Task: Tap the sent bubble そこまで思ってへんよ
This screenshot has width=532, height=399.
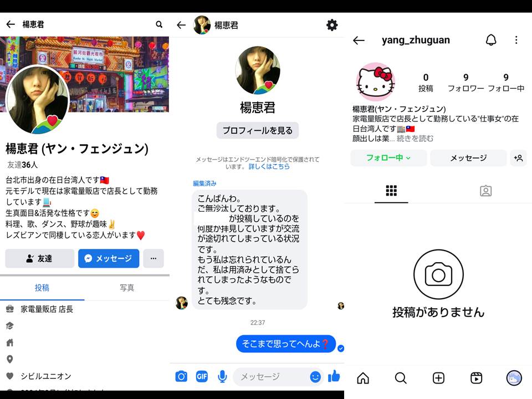Action: [x=286, y=344]
